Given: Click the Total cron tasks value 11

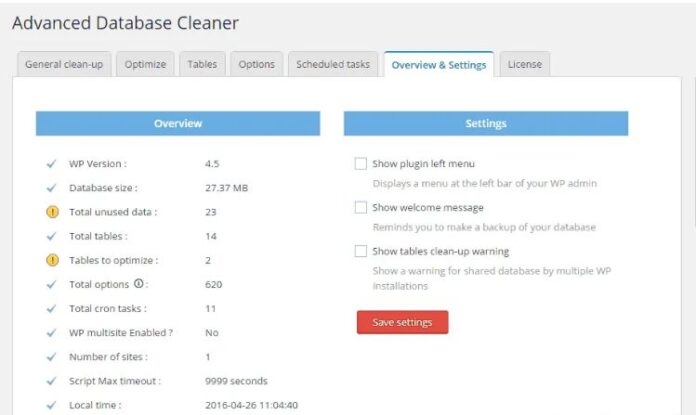Looking at the screenshot, I should 210,308.
